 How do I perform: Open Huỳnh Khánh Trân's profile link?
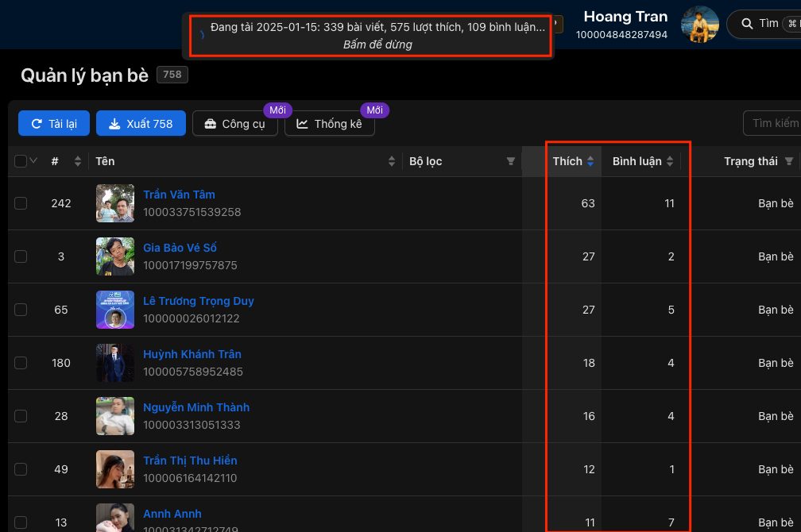[x=192, y=354]
